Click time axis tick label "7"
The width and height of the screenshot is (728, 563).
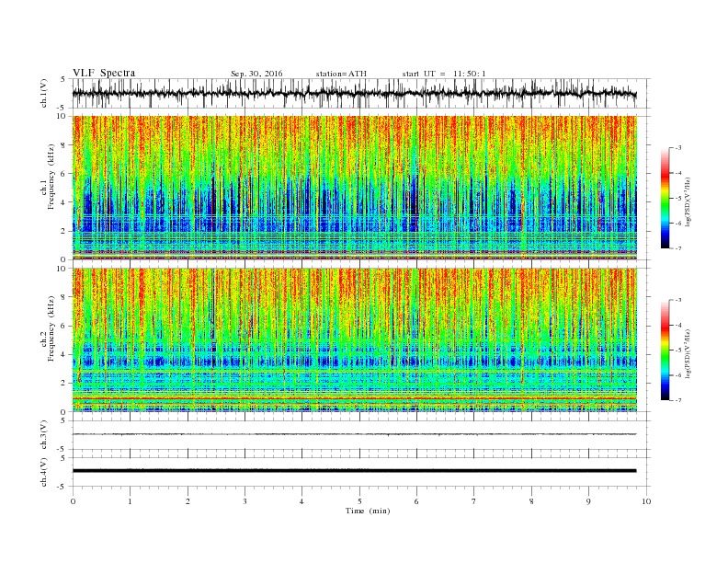pos(474,501)
